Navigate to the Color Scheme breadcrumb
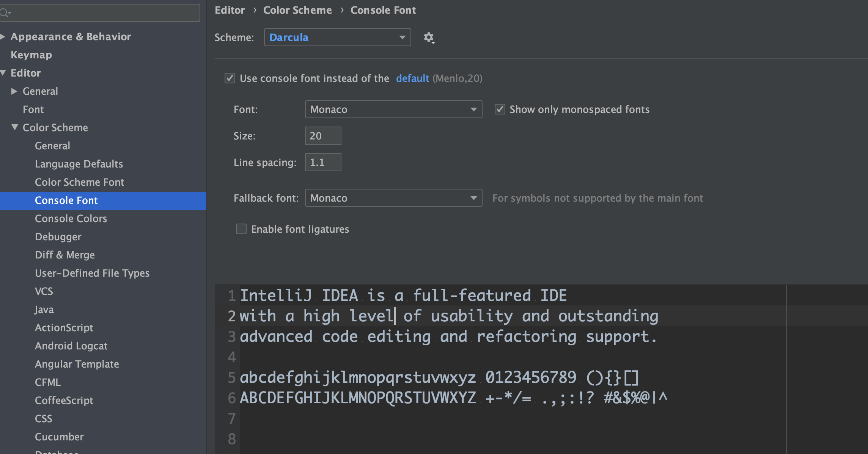 (297, 10)
